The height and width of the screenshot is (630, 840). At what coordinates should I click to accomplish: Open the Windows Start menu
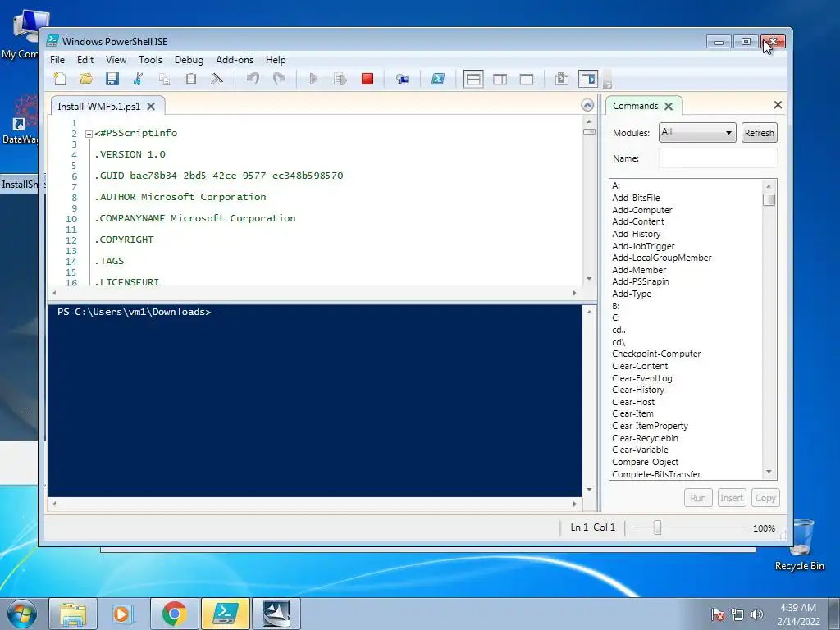(x=22, y=614)
